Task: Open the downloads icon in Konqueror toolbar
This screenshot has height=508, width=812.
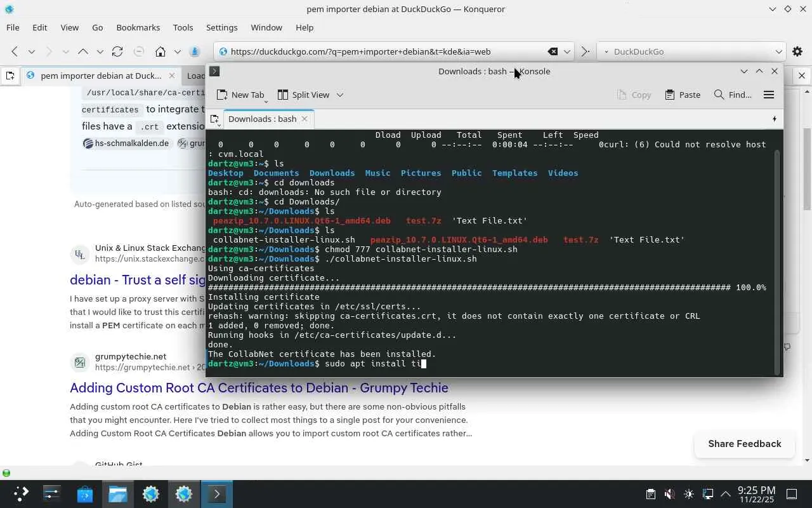Action: (195, 51)
